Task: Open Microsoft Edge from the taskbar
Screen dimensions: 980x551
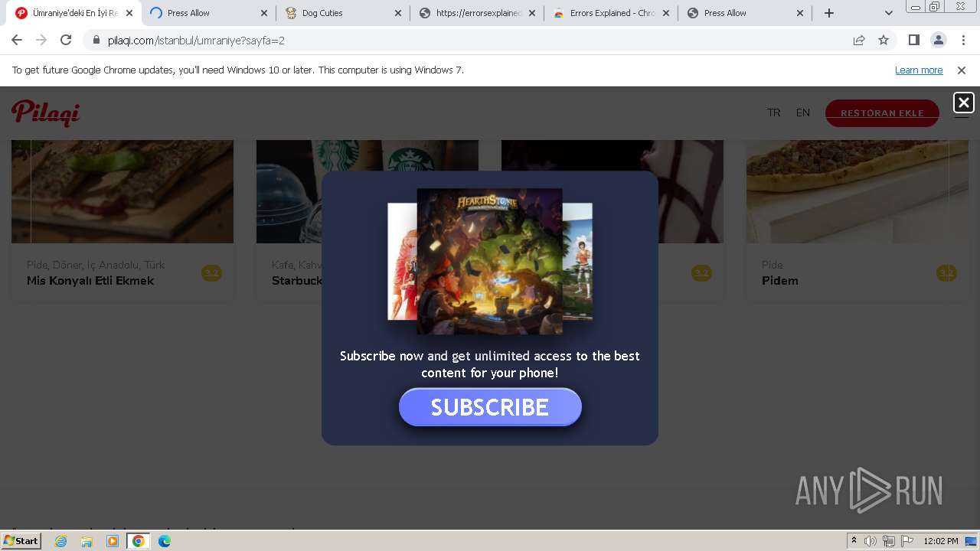Action: tap(165, 541)
